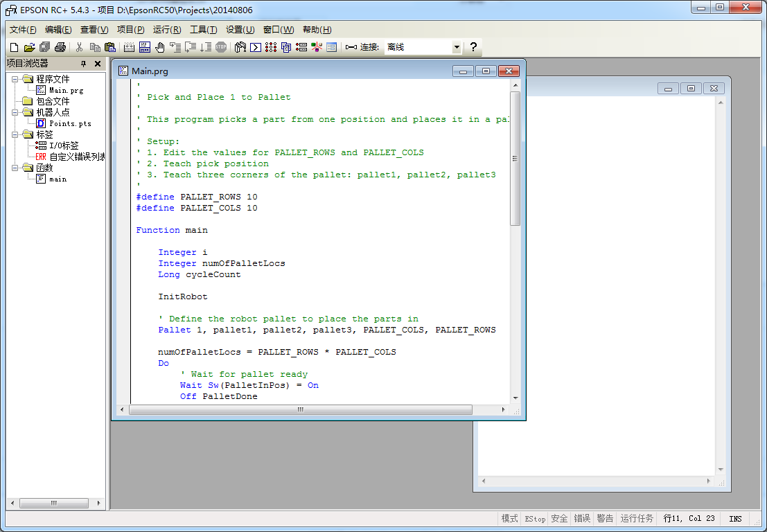The image size is (767, 532).
Task: Click the New file toolbar icon
Action: pyautogui.click(x=14, y=47)
